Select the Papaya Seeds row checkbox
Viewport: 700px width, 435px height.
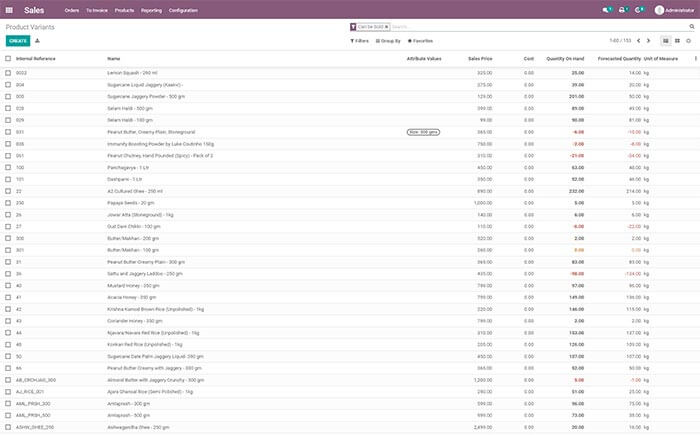8,203
